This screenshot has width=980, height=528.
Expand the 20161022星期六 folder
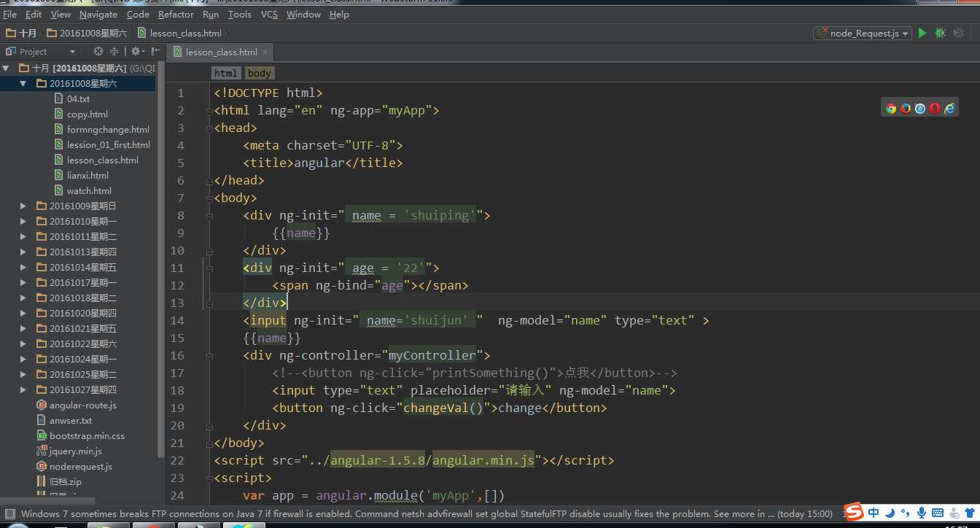click(23, 343)
